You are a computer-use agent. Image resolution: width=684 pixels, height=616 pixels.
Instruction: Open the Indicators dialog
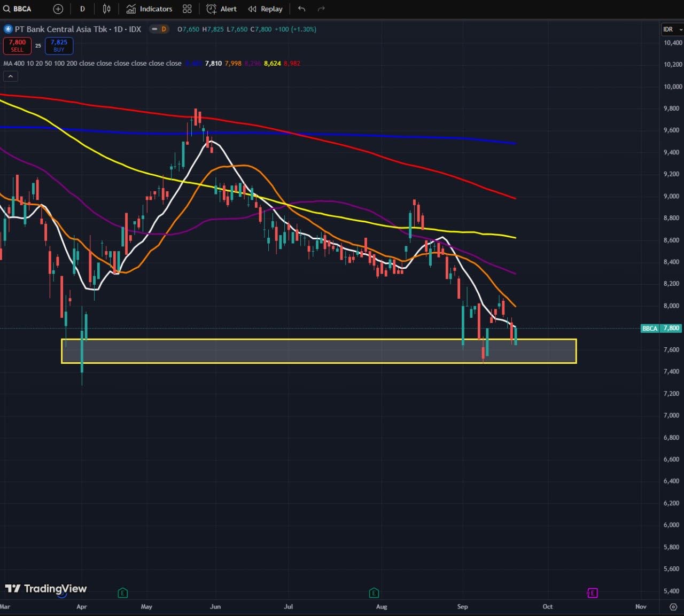pos(149,9)
